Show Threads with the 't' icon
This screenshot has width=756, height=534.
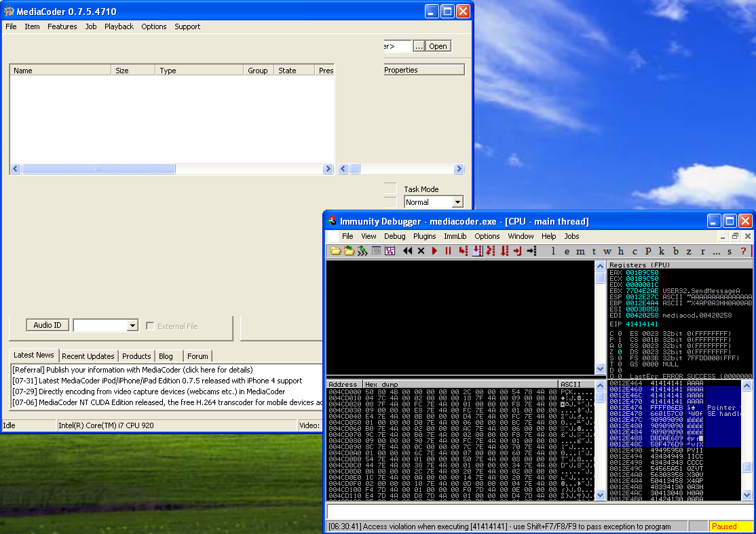pos(594,251)
